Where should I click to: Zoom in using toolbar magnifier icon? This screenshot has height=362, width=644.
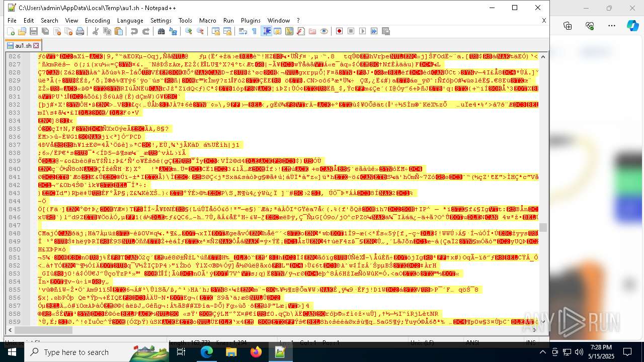tap(189, 31)
